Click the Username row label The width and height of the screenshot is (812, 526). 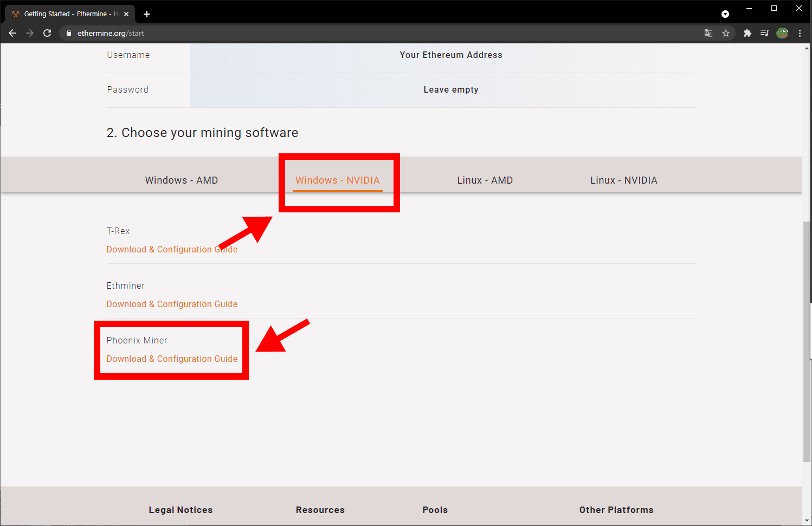coord(128,55)
